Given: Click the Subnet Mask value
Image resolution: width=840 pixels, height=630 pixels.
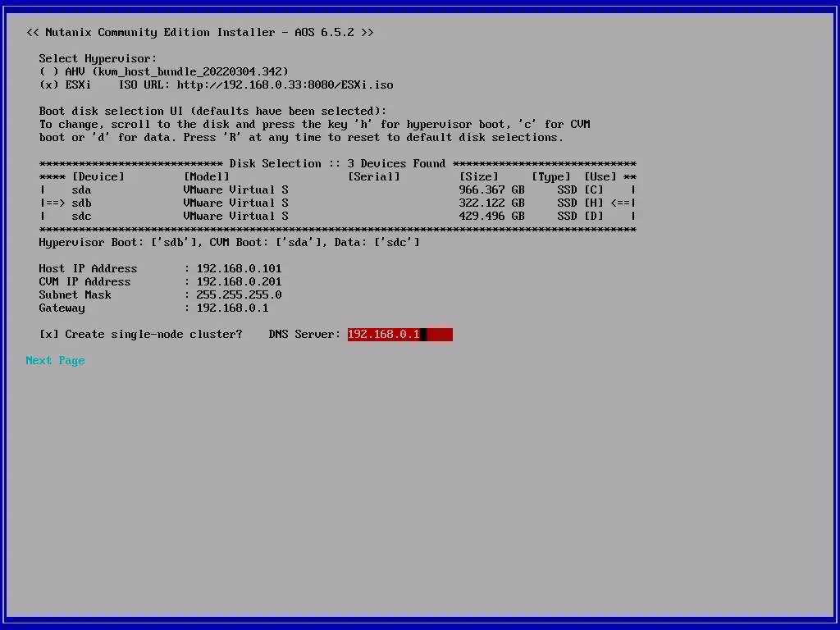Looking at the screenshot, I should pos(239,294).
